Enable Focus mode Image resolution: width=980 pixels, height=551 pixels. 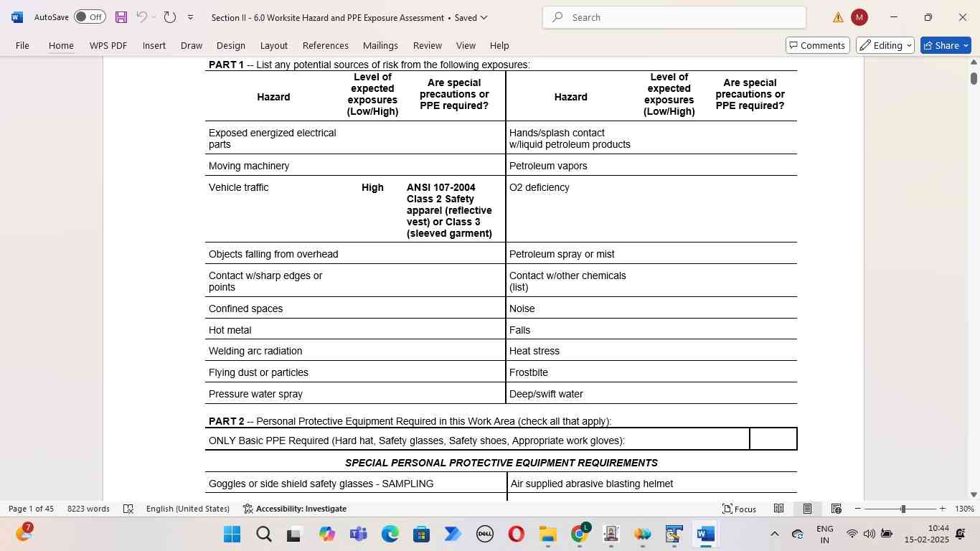739,509
